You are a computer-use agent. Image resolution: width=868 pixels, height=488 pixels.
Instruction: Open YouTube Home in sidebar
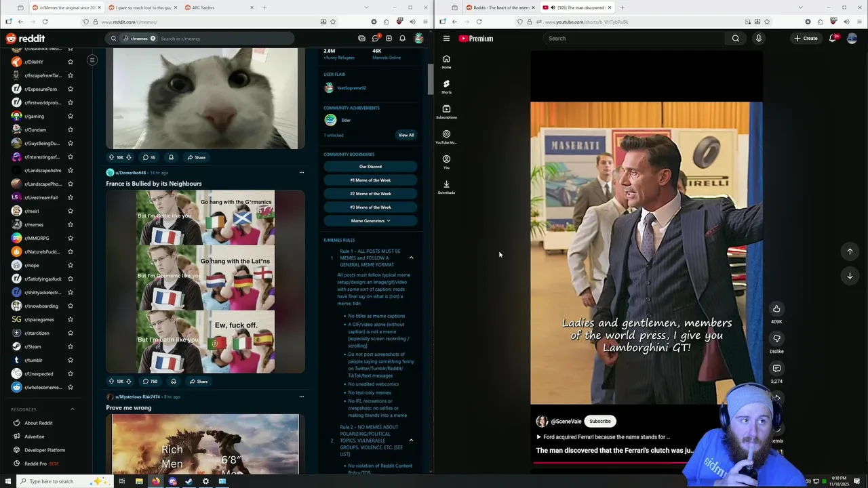click(446, 62)
